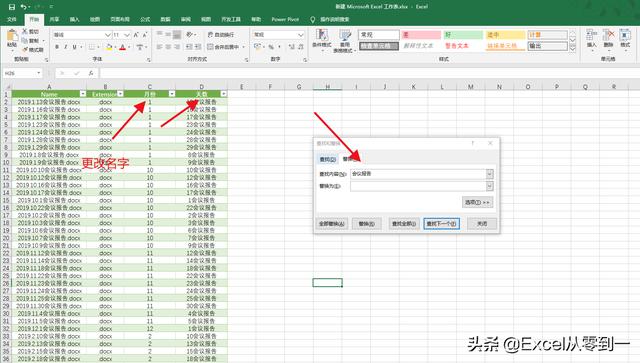Switch to the Page Layout ribbon tab
Viewport: 640px width, 363px height.
tap(120, 19)
